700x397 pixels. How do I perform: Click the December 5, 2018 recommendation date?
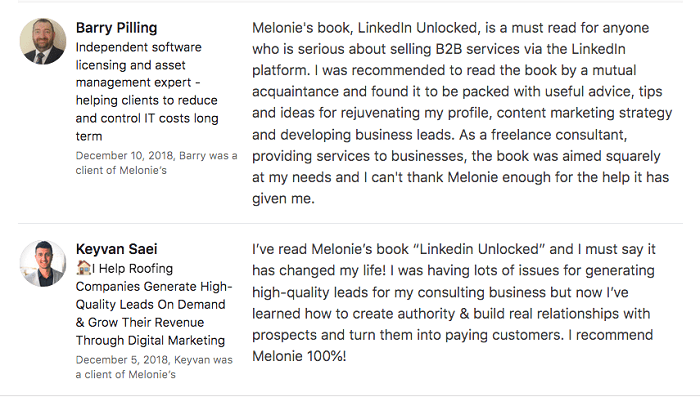click(122, 359)
